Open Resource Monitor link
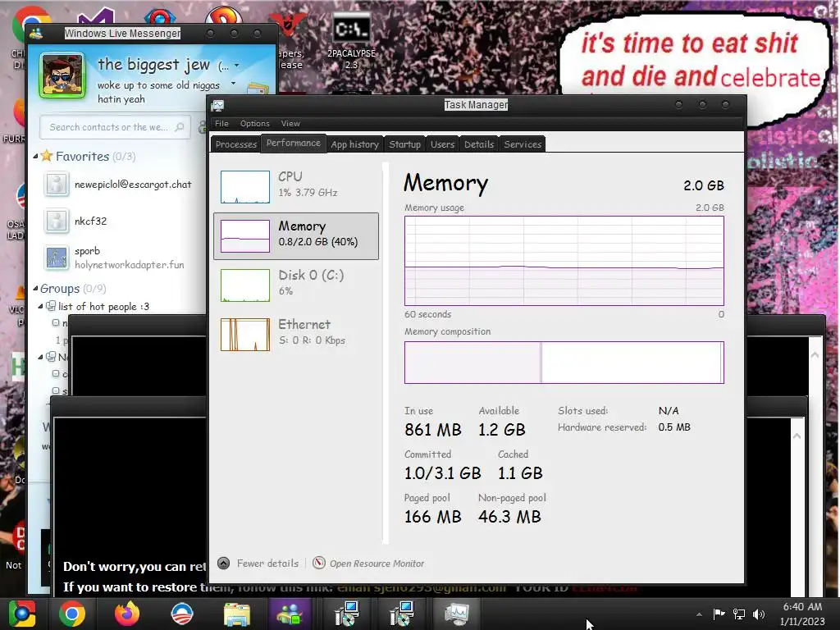The image size is (840, 630). point(377,564)
